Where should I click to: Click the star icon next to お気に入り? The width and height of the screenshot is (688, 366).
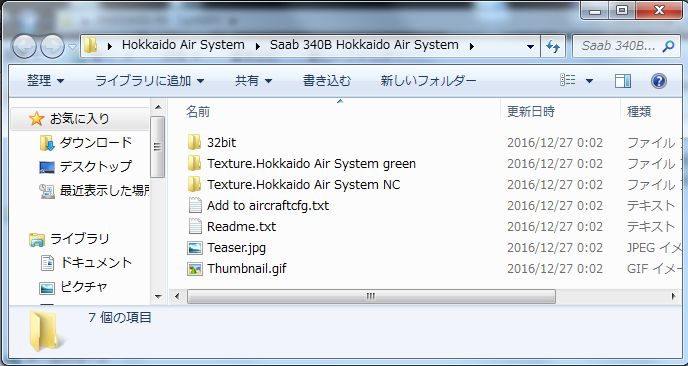(x=36, y=118)
